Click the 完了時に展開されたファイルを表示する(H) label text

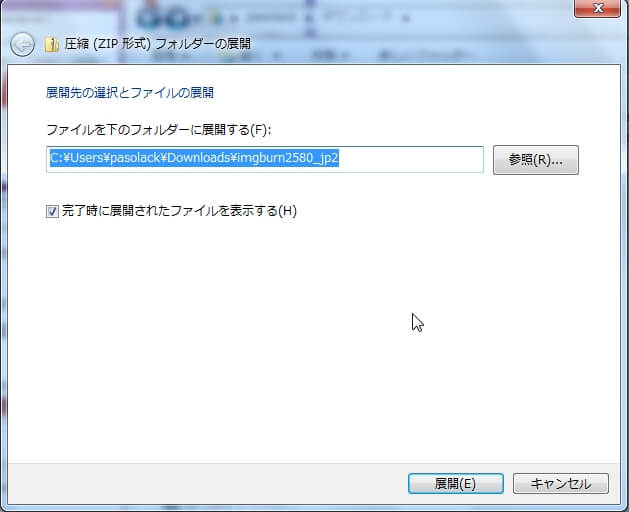click(x=180, y=211)
